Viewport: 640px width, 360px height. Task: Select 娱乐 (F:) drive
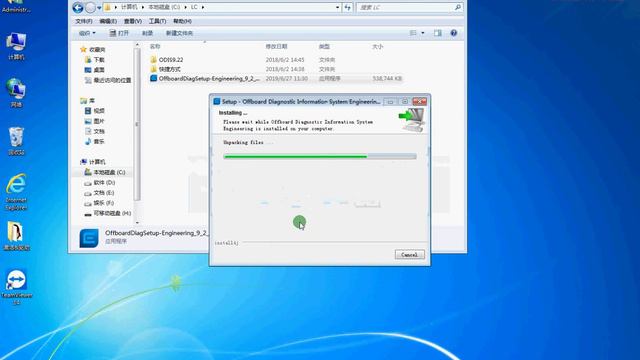click(99, 203)
